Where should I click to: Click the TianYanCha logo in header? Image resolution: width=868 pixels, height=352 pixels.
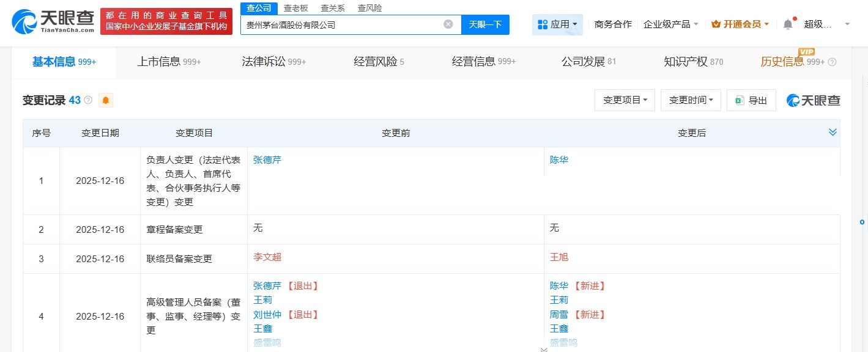[x=53, y=22]
